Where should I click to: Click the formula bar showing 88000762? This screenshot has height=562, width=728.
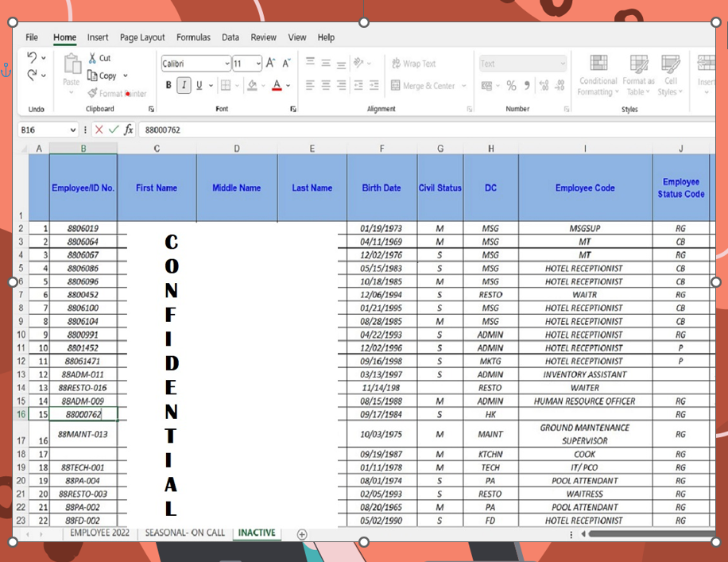427,130
